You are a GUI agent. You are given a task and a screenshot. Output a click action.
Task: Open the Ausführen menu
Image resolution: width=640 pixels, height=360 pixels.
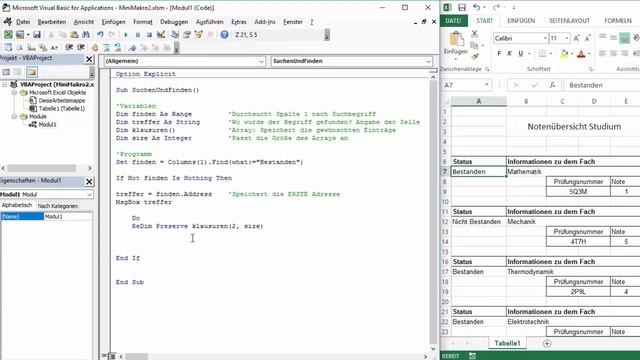(x=209, y=22)
